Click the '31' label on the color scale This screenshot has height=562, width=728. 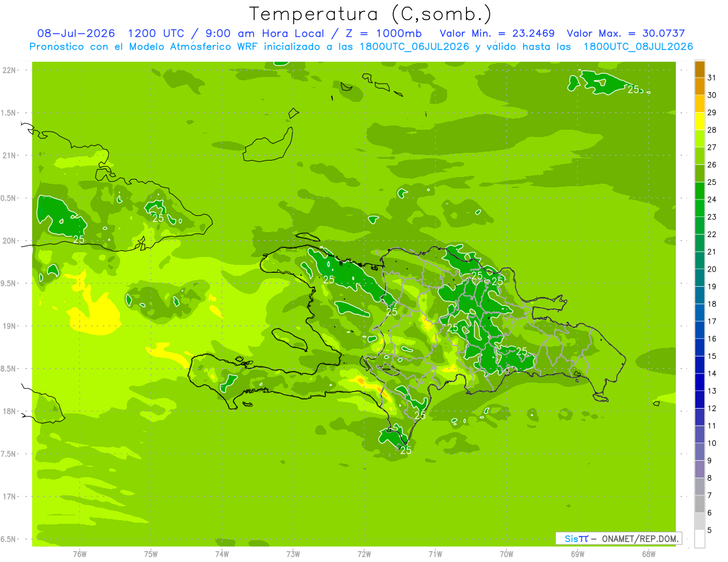712,78
